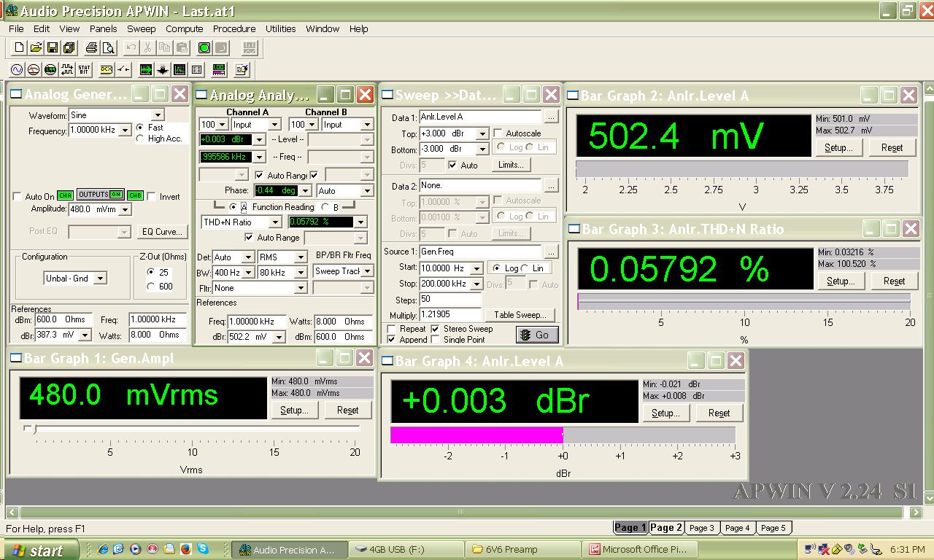Toggle the Stereo Sweep checkbox

[436, 329]
